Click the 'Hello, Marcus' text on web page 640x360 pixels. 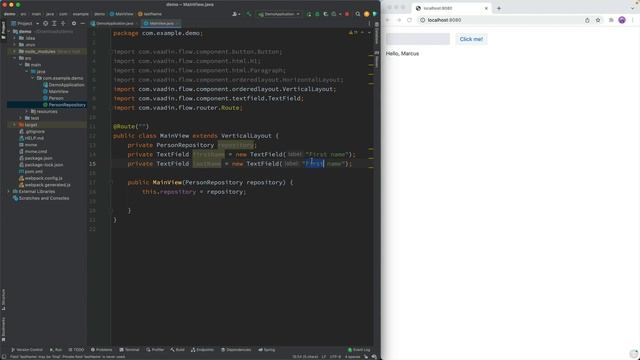402,53
